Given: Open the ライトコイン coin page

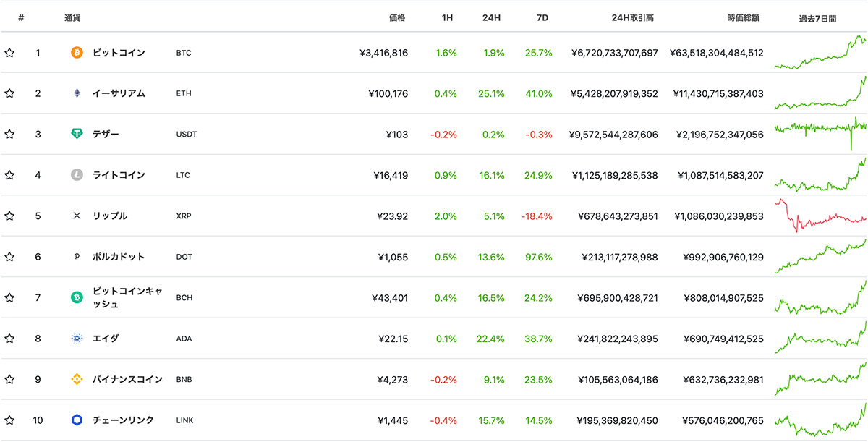Looking at the screenshot, I should pos(119,175).
